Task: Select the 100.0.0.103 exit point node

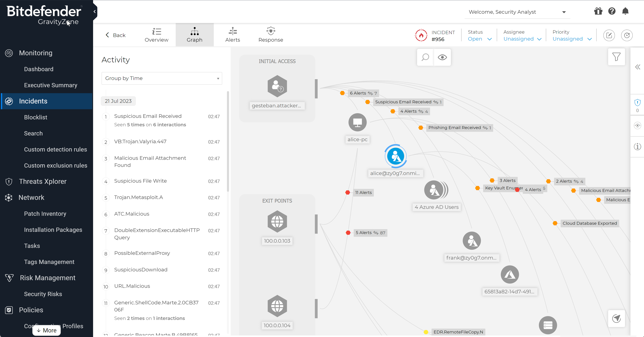Action: pos(277,222)
